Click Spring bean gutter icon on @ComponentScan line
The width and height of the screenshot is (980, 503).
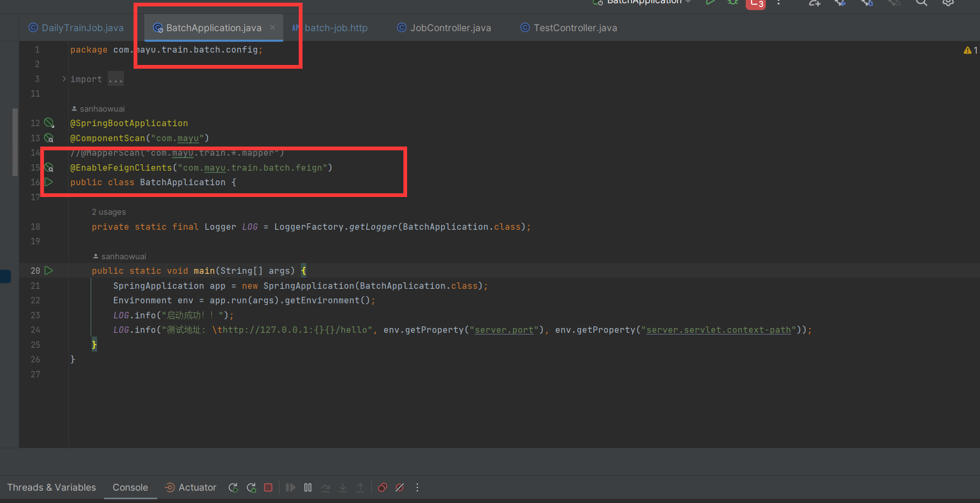pos(49,138)
